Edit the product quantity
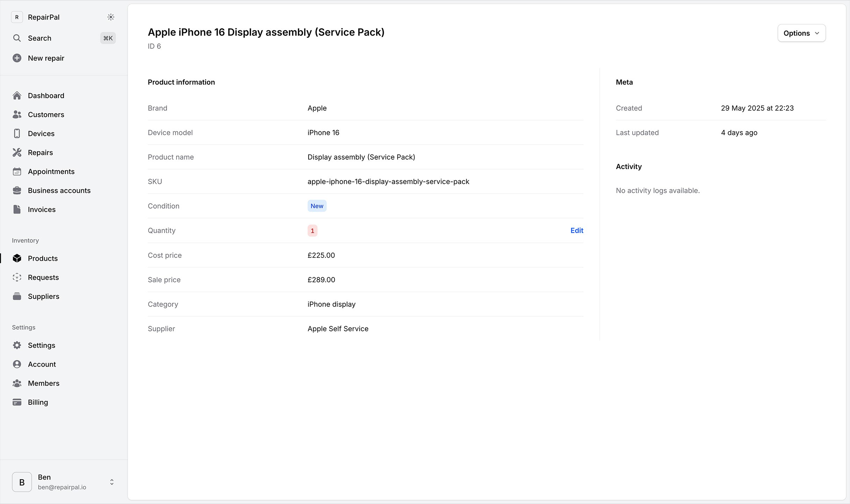The height and width of the screenshot is (504, 850). (x=577, y=230)
